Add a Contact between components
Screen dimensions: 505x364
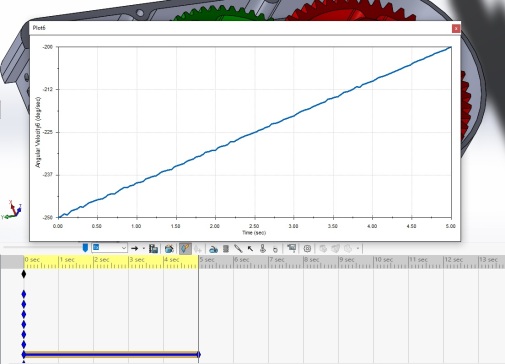pyautogui.click(x=263, y=249)
